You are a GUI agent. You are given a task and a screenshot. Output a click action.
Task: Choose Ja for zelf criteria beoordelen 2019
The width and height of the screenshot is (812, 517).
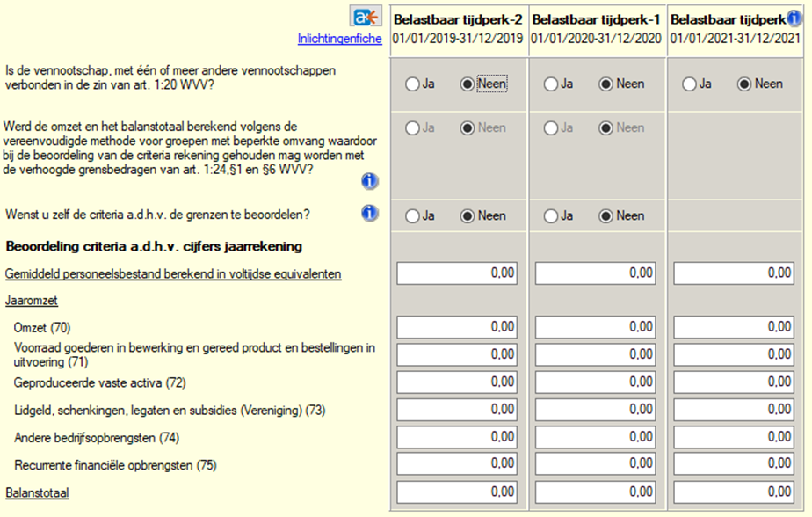coord(411,215)
